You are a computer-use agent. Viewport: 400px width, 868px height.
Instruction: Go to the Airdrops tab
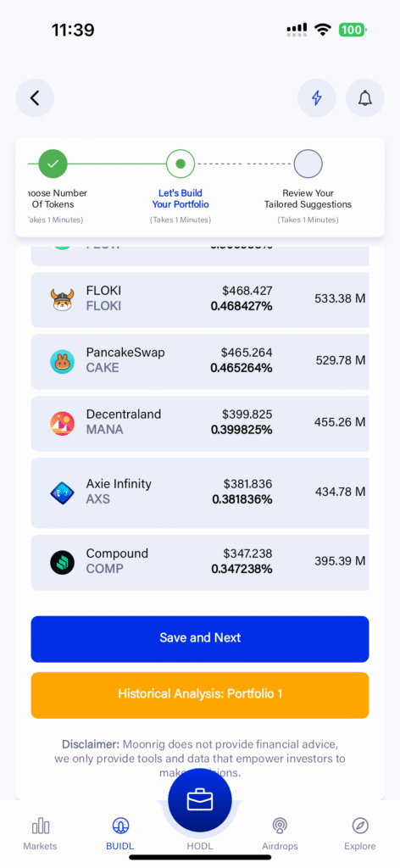pyautogui.click(x=280, y=834)
